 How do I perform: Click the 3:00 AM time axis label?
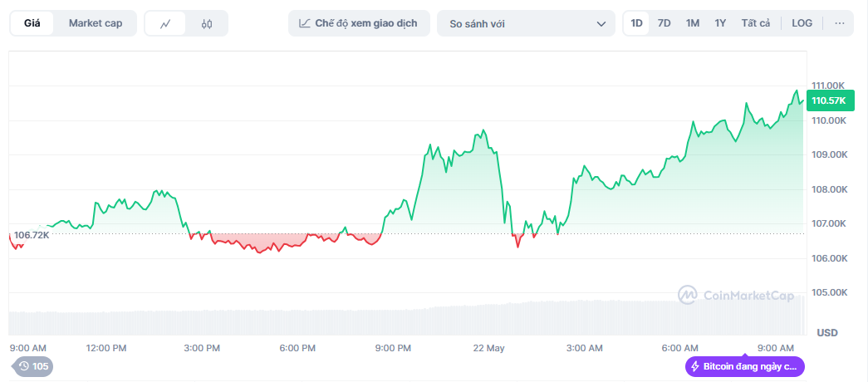[x=584, y=348]
